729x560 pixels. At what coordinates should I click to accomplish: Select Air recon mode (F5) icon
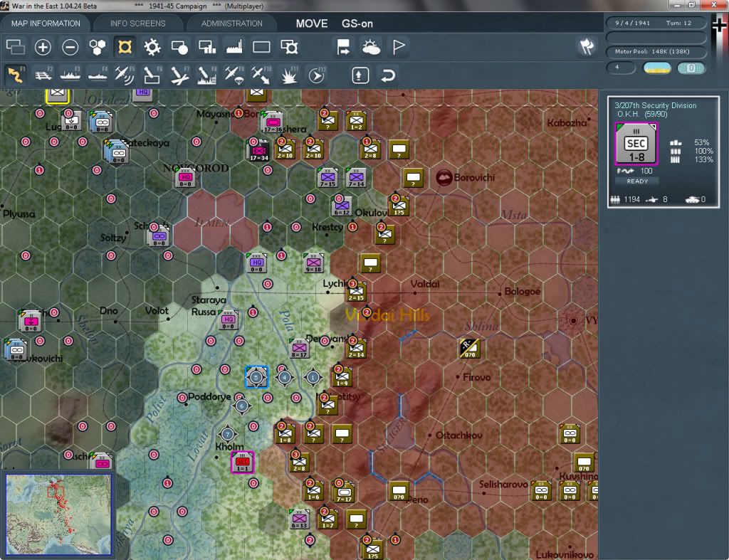tap(125, 75)
